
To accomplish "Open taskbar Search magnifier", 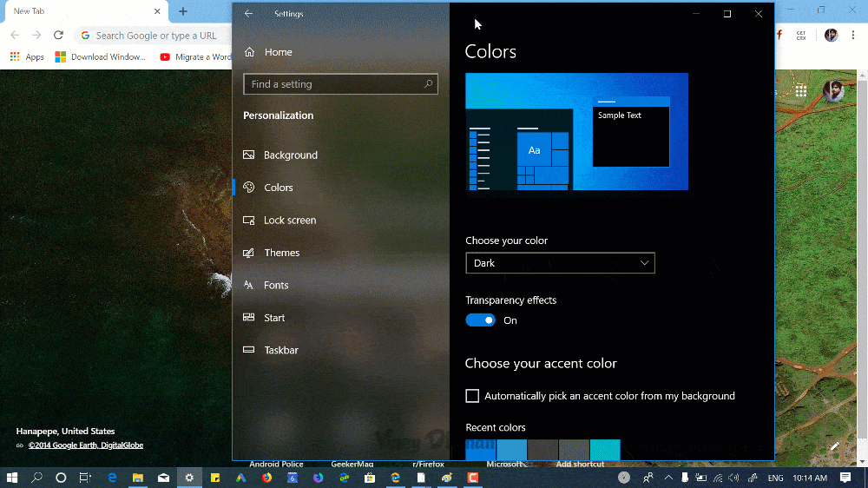I will tap(36, 478).
